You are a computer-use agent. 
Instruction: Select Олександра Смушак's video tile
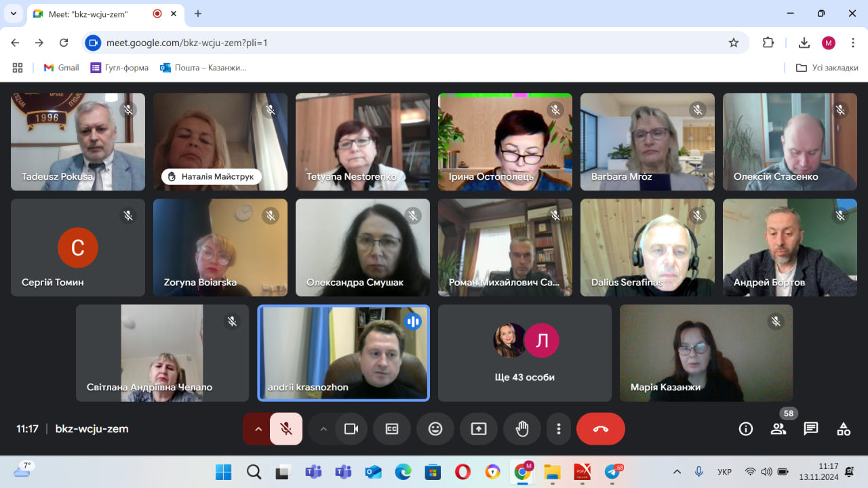click(363, 247)
